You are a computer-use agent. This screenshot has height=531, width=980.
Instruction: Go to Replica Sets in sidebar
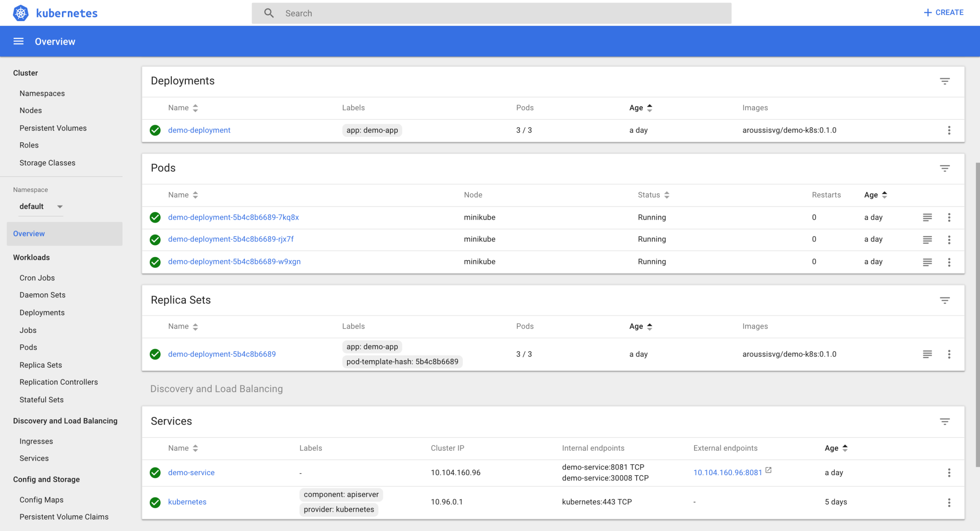click(x=40, y=365)
